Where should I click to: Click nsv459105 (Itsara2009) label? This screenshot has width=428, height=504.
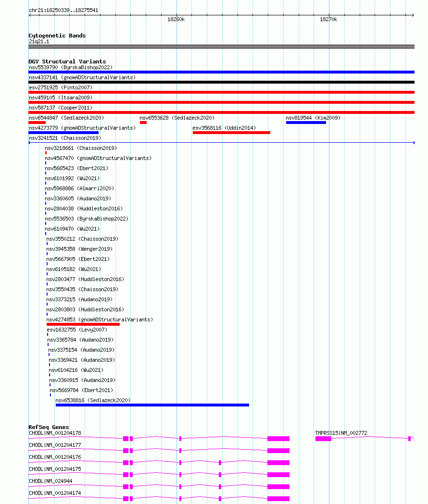(61, 98)
